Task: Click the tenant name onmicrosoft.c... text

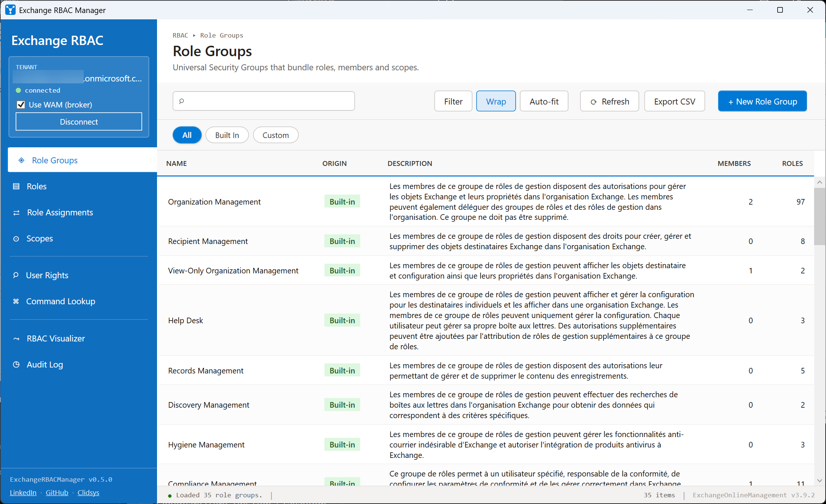Action: [113, 78]
